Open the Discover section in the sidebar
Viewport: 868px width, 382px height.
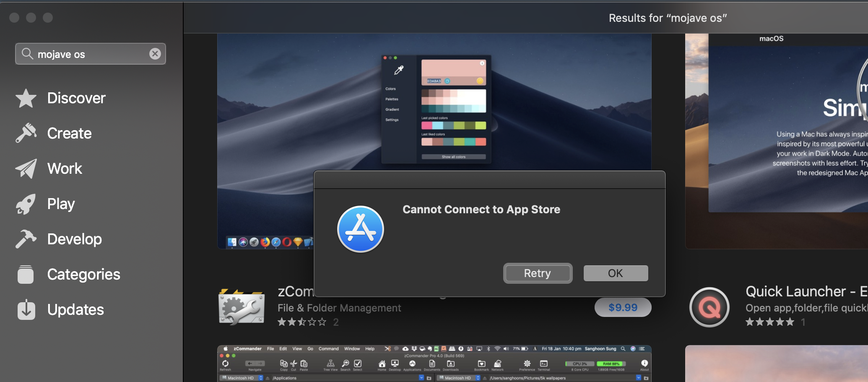click(x=60, y=98)
